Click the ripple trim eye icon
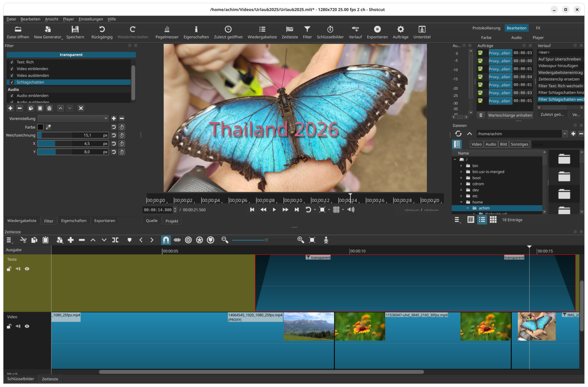Image resolution: width=588 pixels, height=387 pixels. [177, 240]
